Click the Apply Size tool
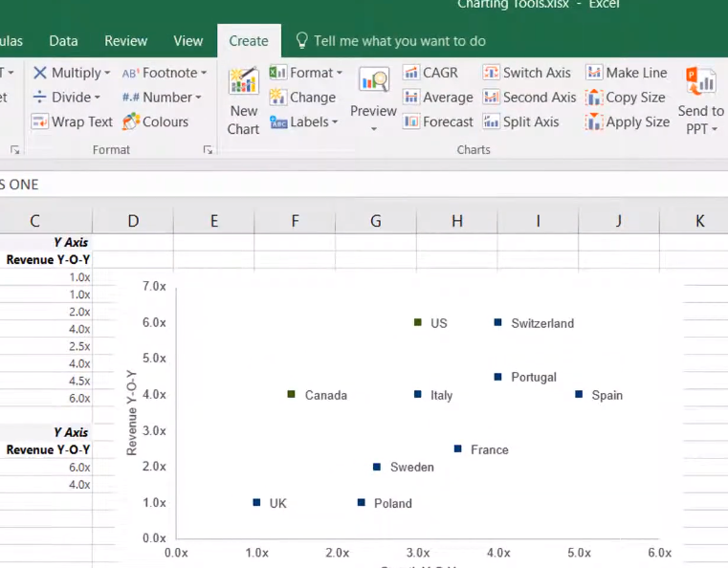728x568 pixels. [594, 122]
